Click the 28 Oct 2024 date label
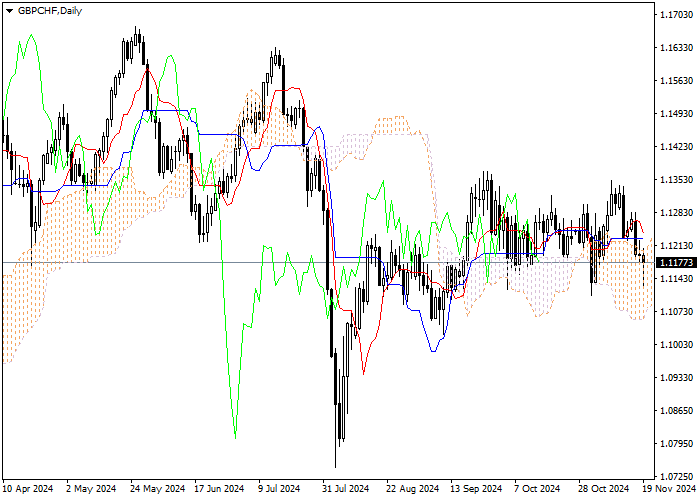The height and width of the screenshot is (500, 700). [x=604, y=489]
